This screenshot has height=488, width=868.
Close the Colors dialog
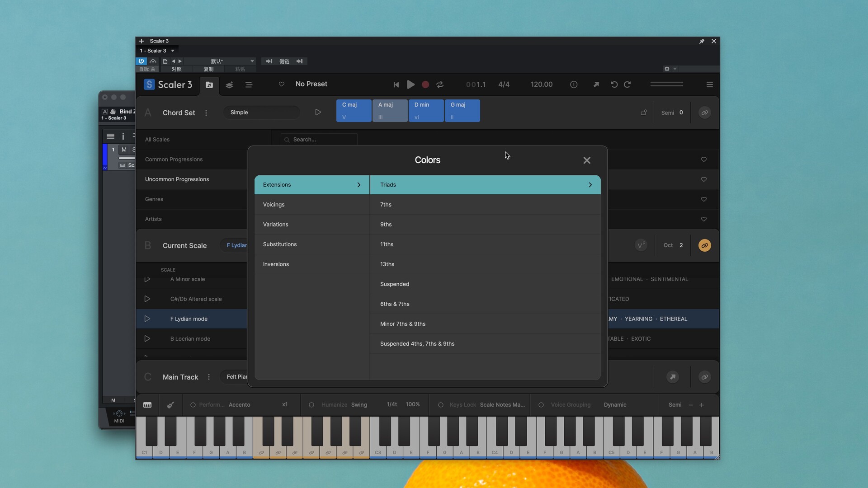click(587, 160)
